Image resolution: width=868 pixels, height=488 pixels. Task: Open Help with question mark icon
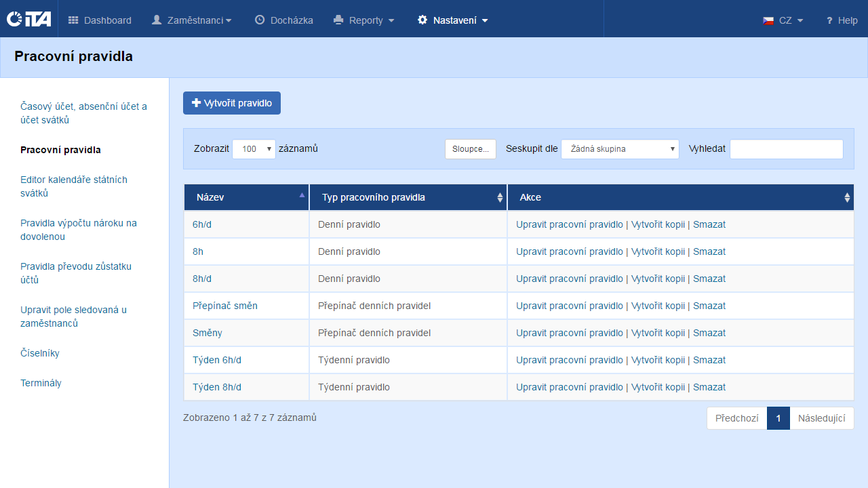click(842, 20)
